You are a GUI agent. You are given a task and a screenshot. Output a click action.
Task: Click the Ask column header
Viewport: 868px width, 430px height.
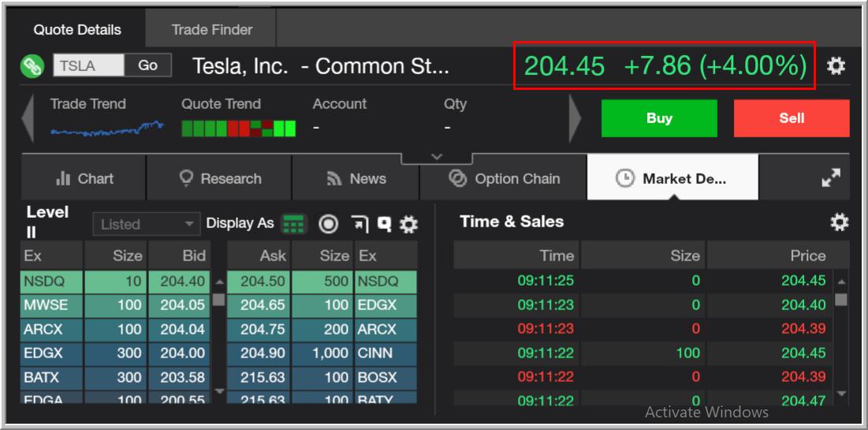click(x=259, y=255)
